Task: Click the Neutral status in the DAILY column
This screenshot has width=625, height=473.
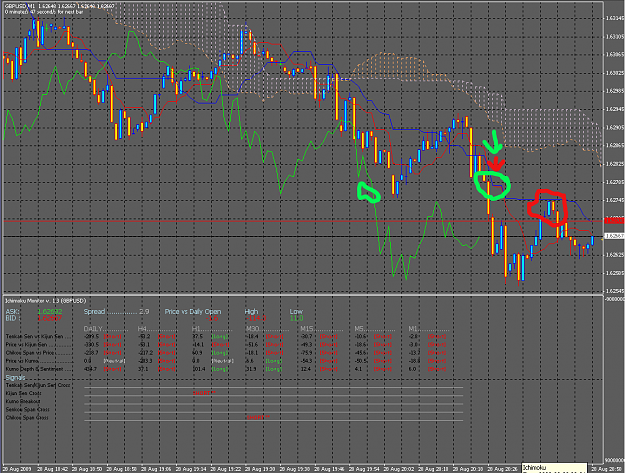Action: [x=114, y=361]
